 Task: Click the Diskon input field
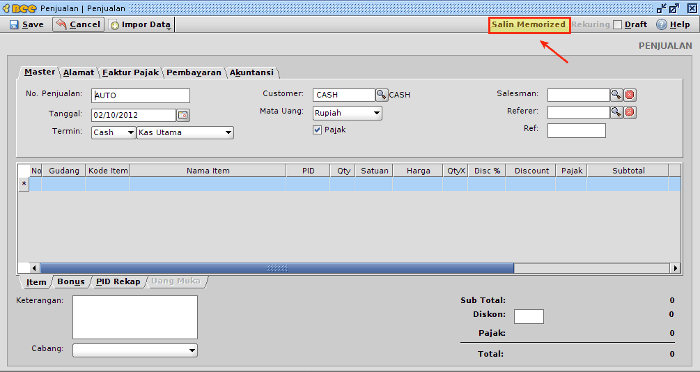[529, 316]
